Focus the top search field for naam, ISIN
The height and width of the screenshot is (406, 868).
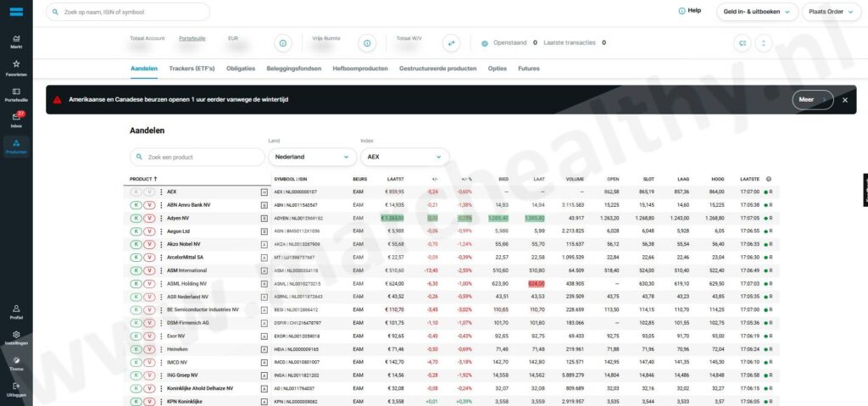(128, 12)
